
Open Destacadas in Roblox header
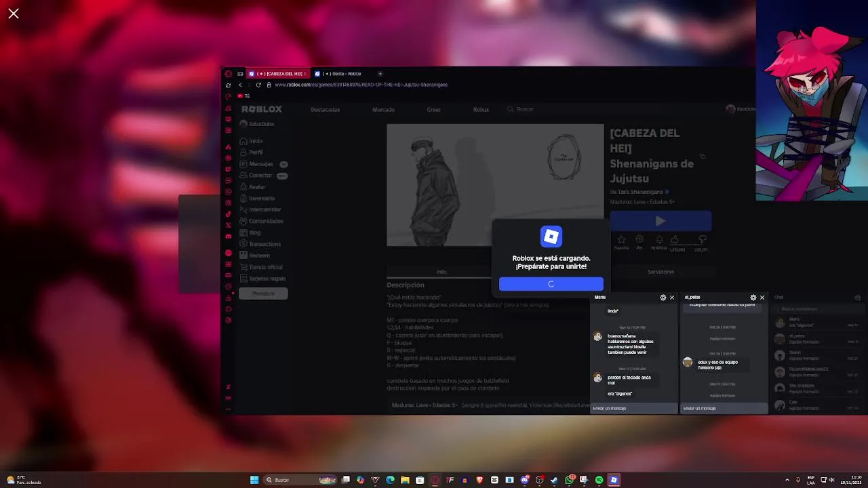[325, 109]
